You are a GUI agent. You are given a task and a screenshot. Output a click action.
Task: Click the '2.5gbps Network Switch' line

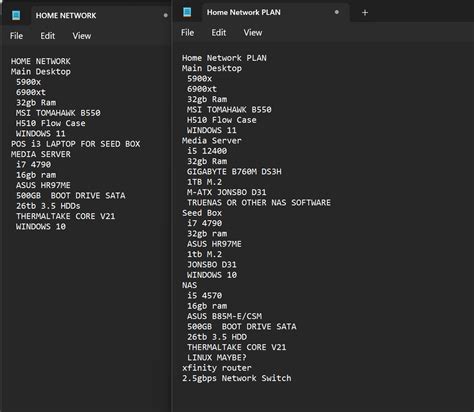click(237, 378)
